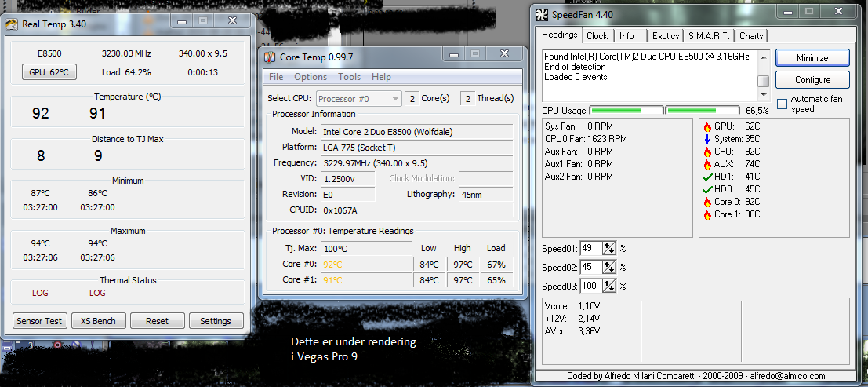Click the Real Temp app icon in title bar
This screenshot has height=387, width=868.
13,24
